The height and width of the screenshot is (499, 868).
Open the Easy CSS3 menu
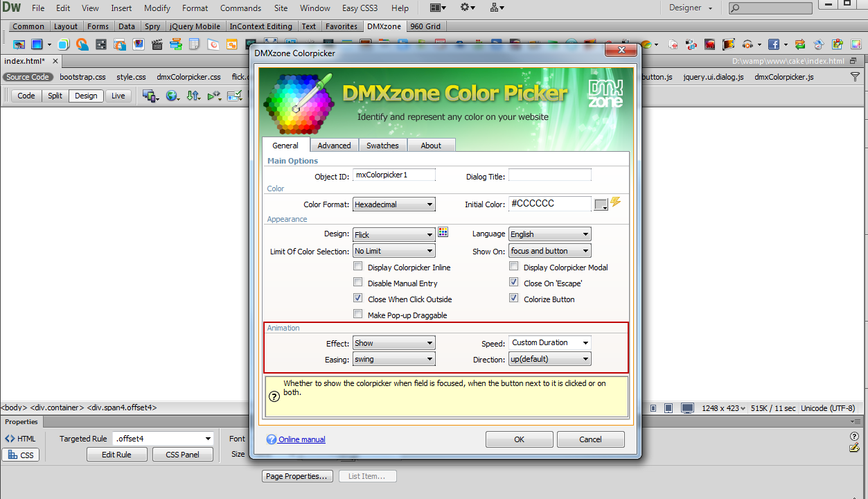coord(360,8)
